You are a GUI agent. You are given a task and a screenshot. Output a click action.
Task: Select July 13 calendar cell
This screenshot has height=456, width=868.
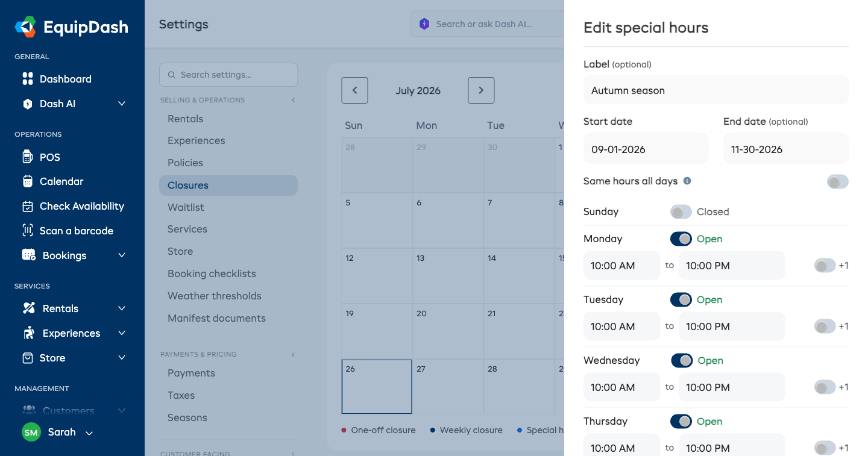coord(448,276)
